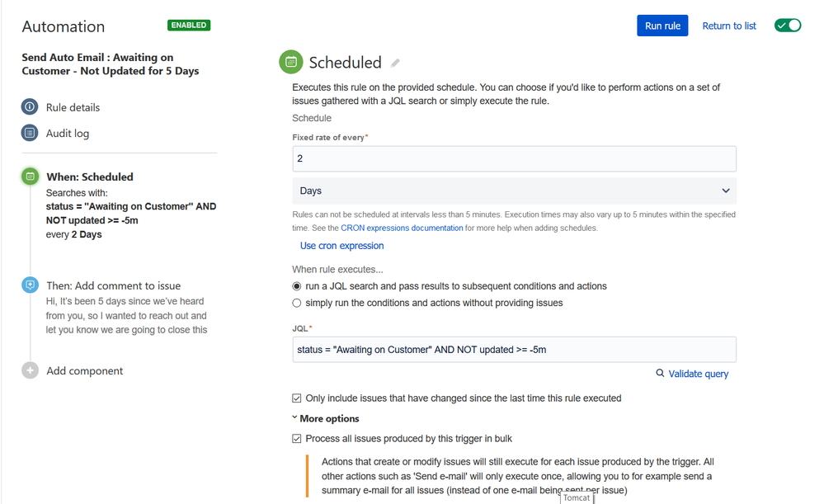The image size is (824, 504).
Task: Click the magnifier icon next to Validate query
Action: tap(660, 373)
